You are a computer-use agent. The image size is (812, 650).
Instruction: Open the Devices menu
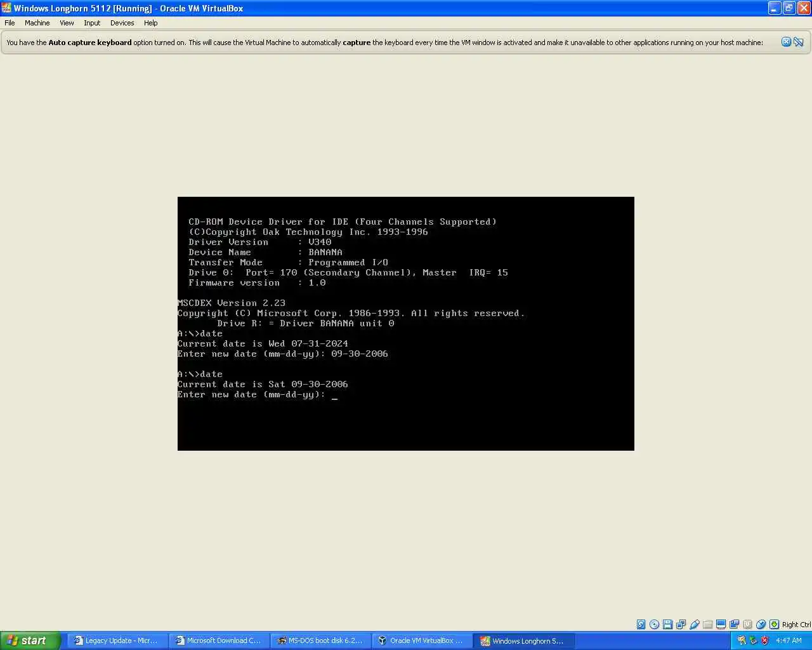click(122, 23)
